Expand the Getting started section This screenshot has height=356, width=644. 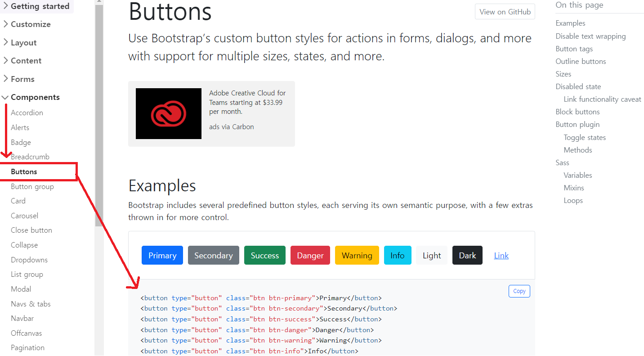click(37, 6)
